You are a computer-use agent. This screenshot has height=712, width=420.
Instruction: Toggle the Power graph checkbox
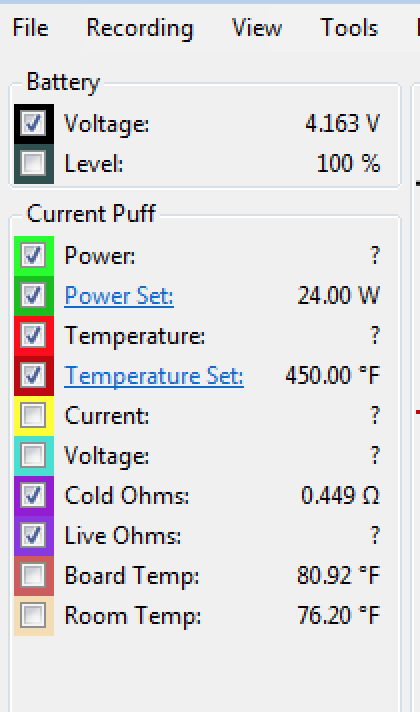(33, 256)
